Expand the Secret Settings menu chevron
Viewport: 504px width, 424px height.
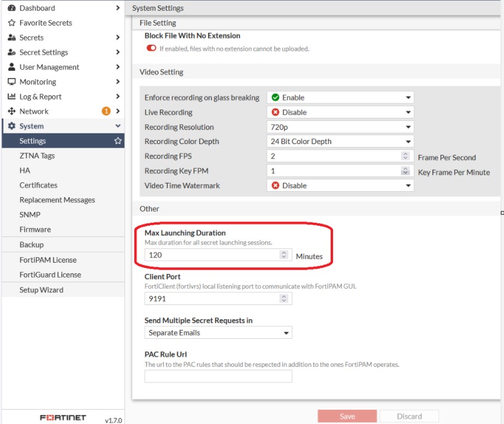tap(117, 52)
